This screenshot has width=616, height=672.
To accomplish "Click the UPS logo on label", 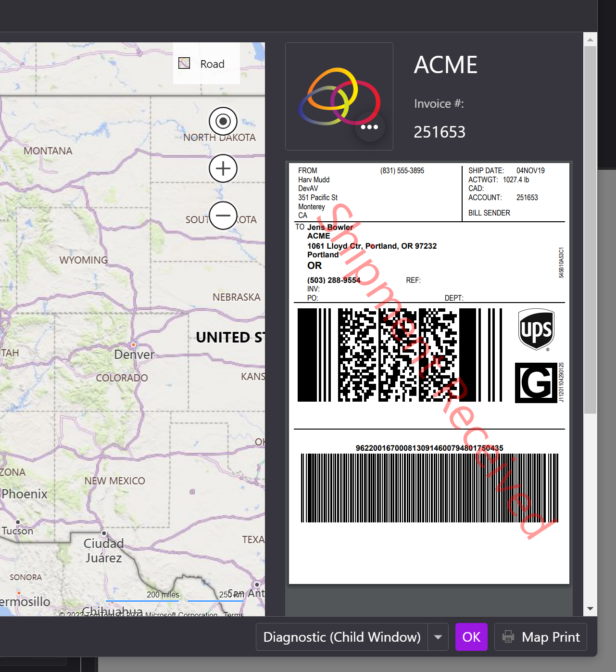I will coord(536,330).
